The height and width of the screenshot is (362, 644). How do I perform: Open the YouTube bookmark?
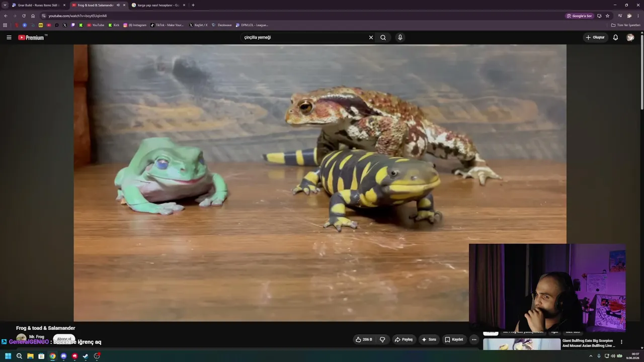click(x=96, y=25)
